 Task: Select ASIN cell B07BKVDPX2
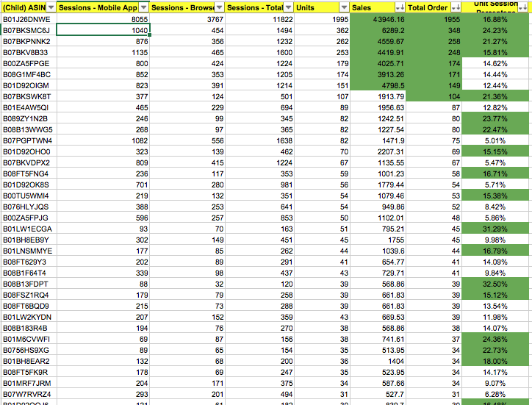[29, 163]
